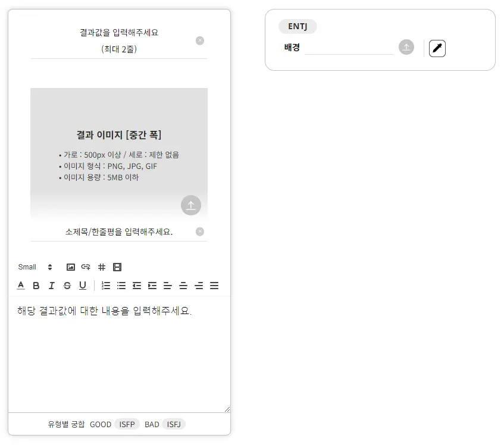Image resolution: width=504 pixels, height=445 pixels.
Task: Insert a link via the link icon
Action: coord(86,267)
